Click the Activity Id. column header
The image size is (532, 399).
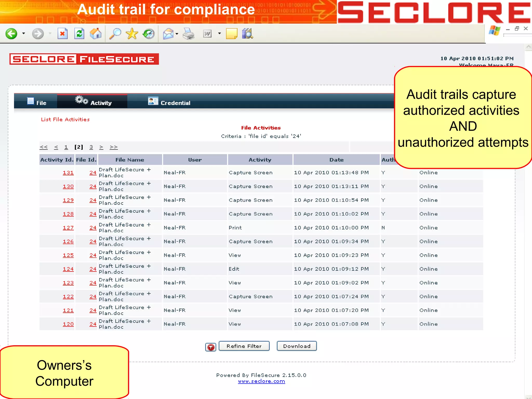pos(57,160)
